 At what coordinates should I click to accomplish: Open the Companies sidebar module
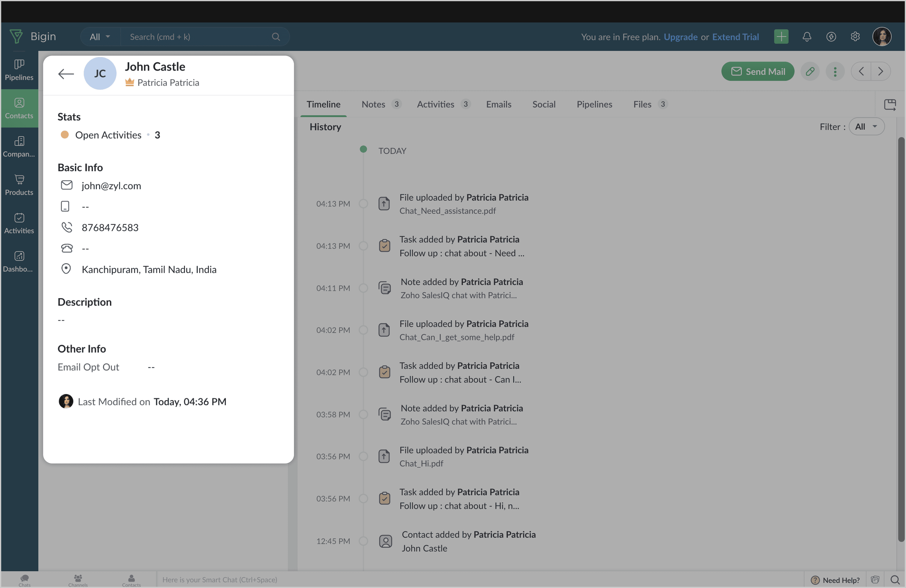19,147
